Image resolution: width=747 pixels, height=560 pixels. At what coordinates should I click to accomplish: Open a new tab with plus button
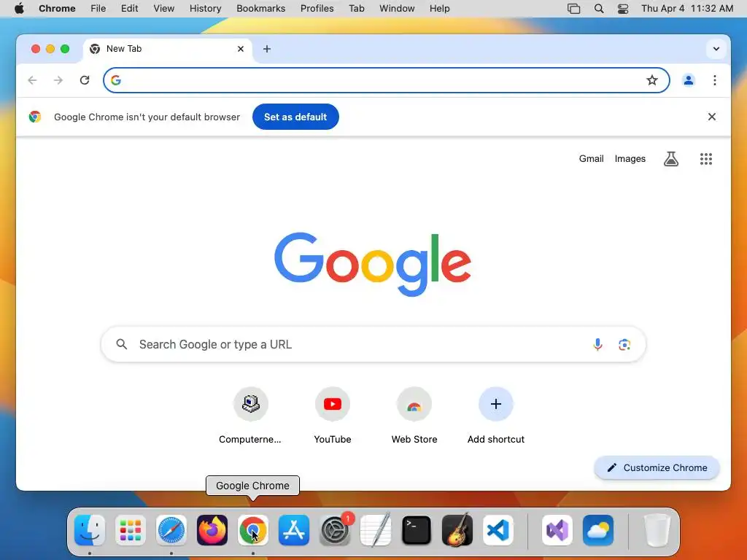267,49
